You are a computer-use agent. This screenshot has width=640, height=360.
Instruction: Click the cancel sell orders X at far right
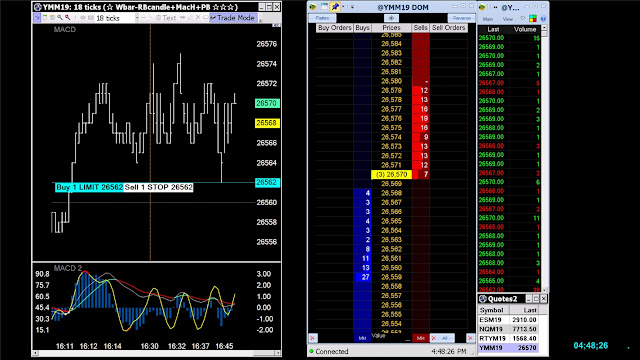pos(470,338)
